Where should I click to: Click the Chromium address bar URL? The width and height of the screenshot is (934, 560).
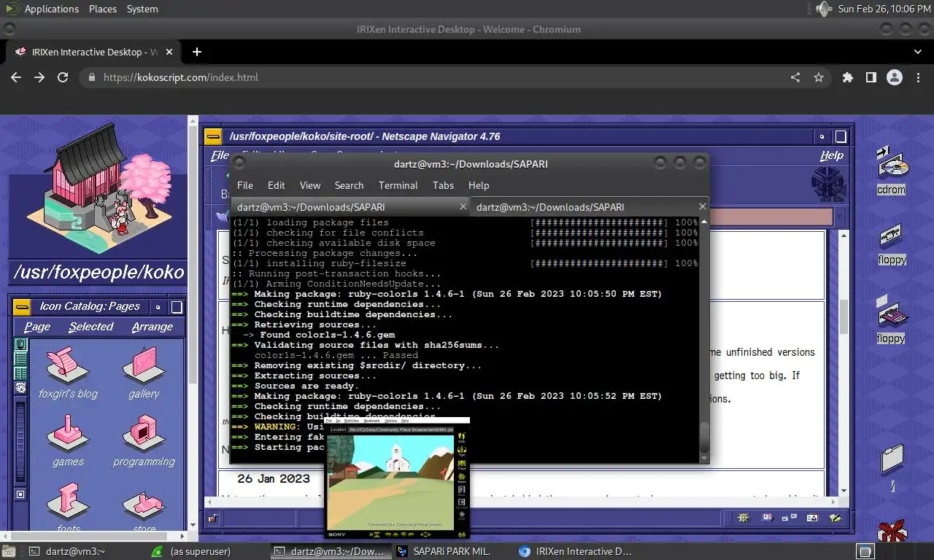pos(180,77)
